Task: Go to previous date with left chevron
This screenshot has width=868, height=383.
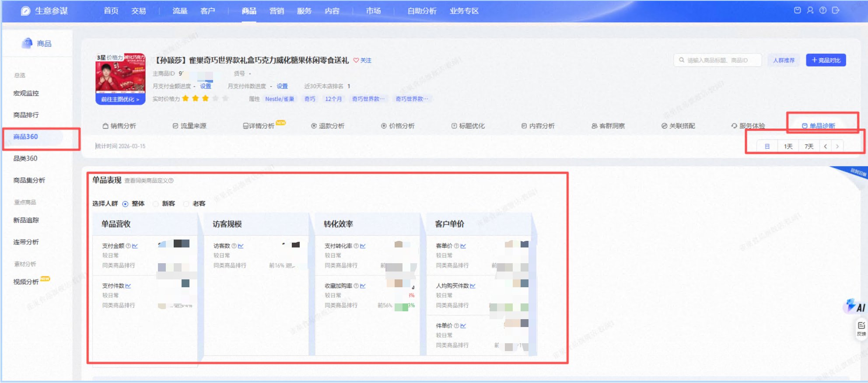Action: pos(826,146)
